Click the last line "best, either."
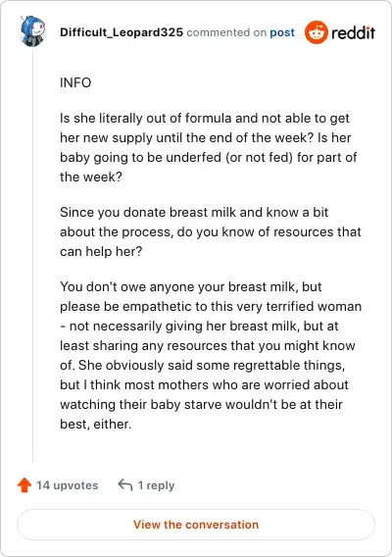This screenshot has width=392, height=557. pyautogui.click(x=96, y=424)
